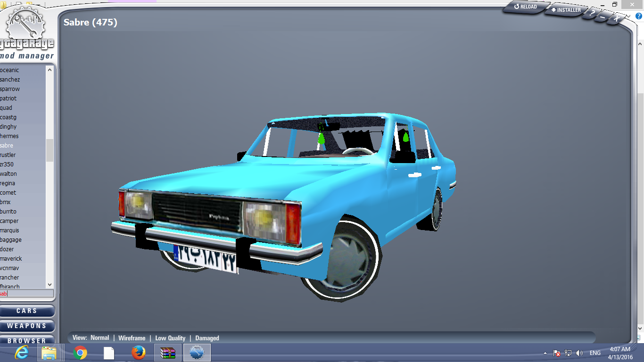Image resolution: width=644 pixels, height=362 pixels.
Task: Open Google Chrome from the taskbar
Action: coord(80,353)
